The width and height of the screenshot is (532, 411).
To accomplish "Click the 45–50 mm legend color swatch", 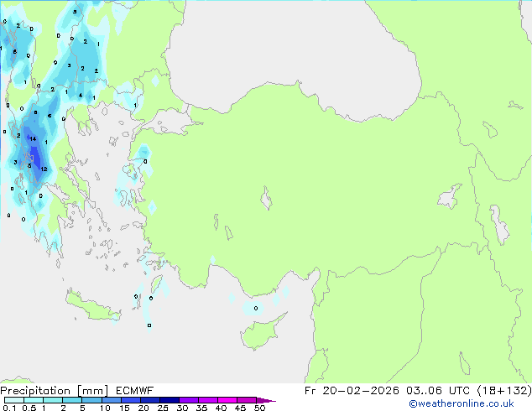I will 247,400.
